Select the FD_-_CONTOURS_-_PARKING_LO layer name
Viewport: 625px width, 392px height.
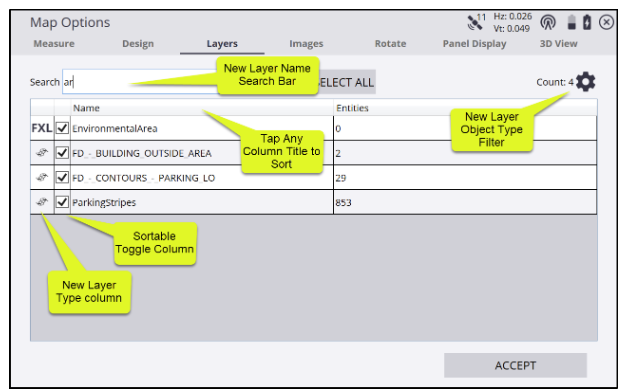(143, 178)
